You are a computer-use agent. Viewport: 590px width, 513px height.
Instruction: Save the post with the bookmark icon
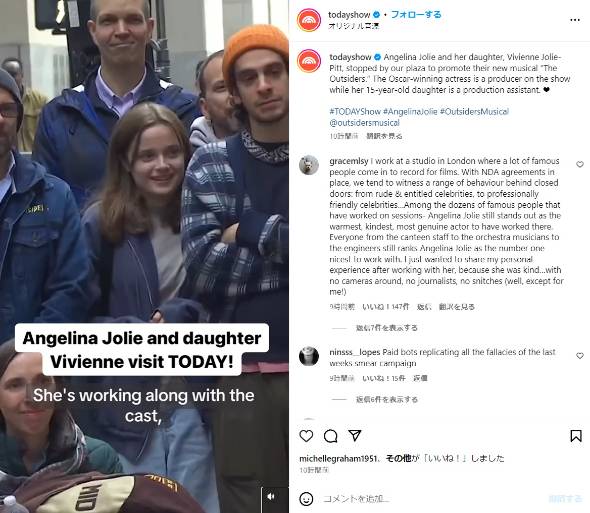click(x=576, y=436)
